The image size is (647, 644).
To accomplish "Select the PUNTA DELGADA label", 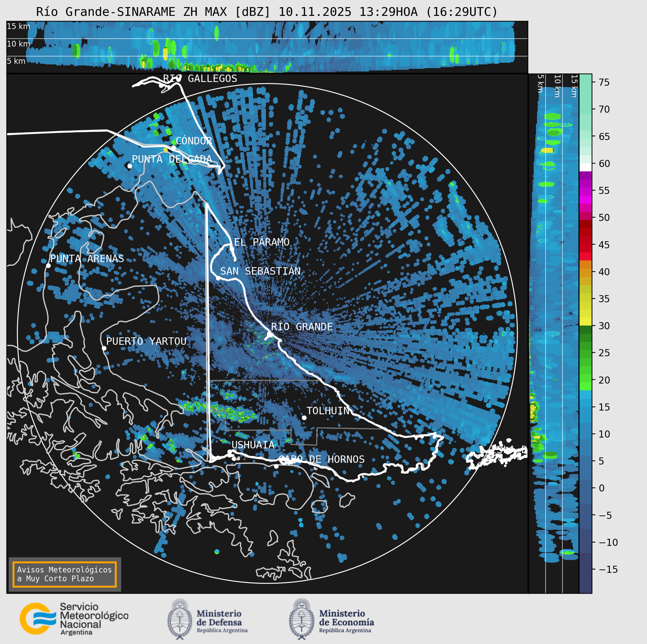I will point(172,159).
